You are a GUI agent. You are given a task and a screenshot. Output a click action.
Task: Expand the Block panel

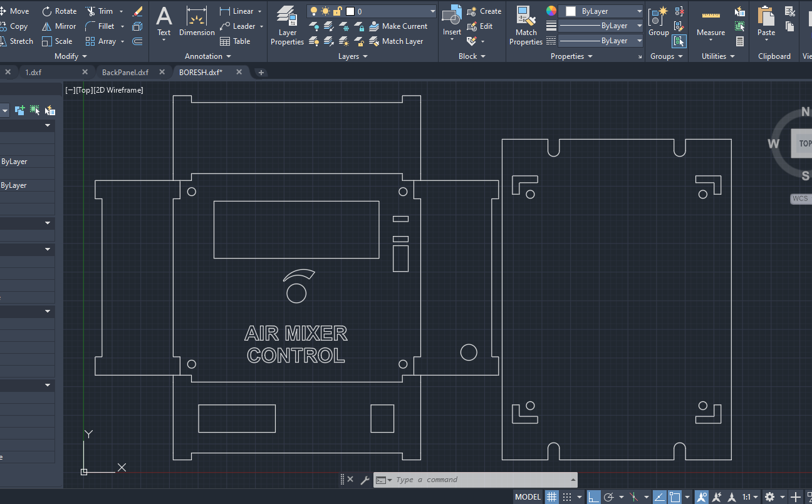[x=472, y=56]
